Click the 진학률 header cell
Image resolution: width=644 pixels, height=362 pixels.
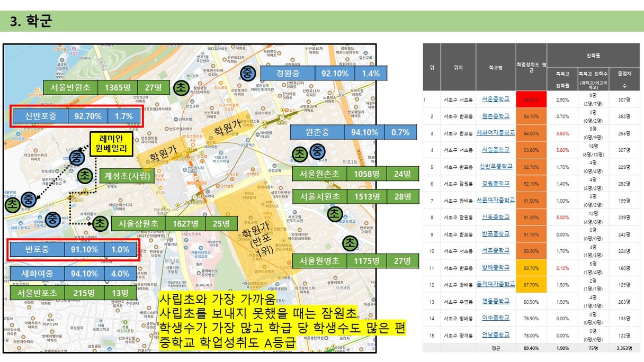click(x=593, y=55)
